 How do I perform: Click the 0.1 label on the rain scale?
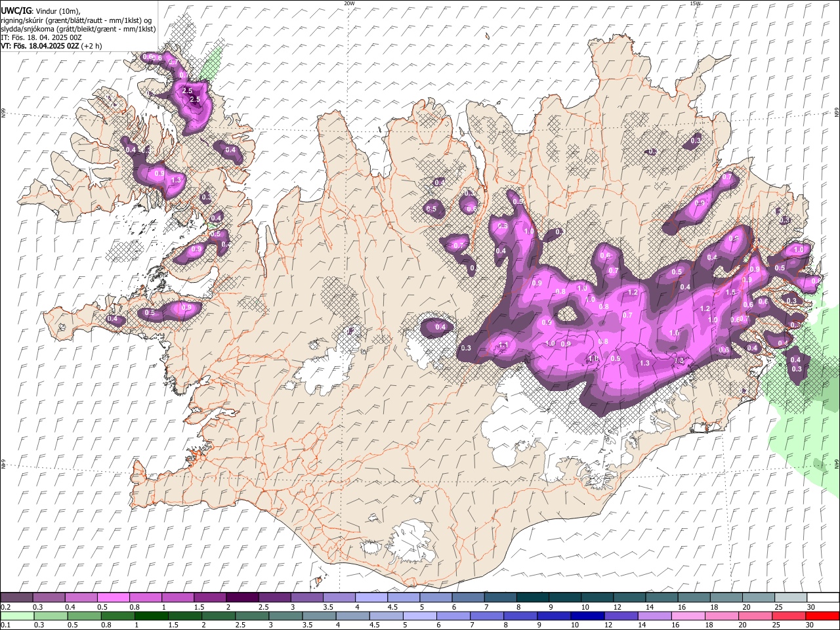[5, 625]
